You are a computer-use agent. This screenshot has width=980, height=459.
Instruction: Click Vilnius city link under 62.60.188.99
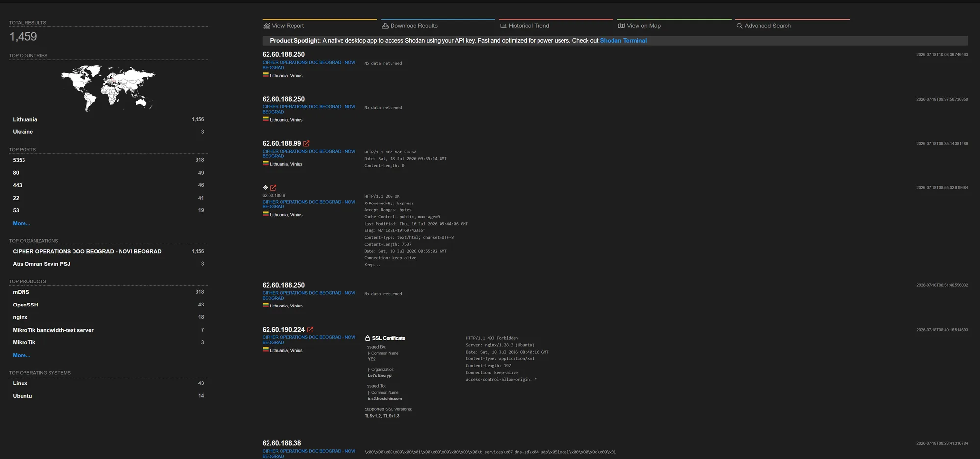[296, 164]
